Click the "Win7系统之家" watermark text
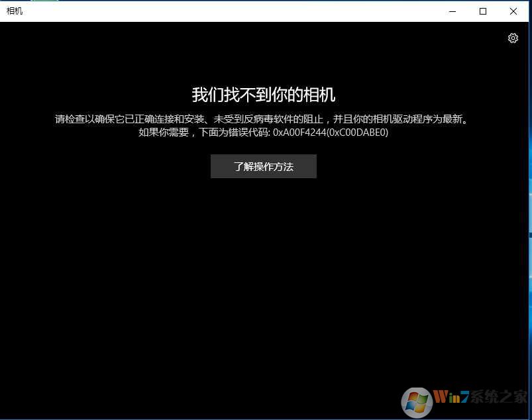The image size is (532, 420). coord(480,398)
